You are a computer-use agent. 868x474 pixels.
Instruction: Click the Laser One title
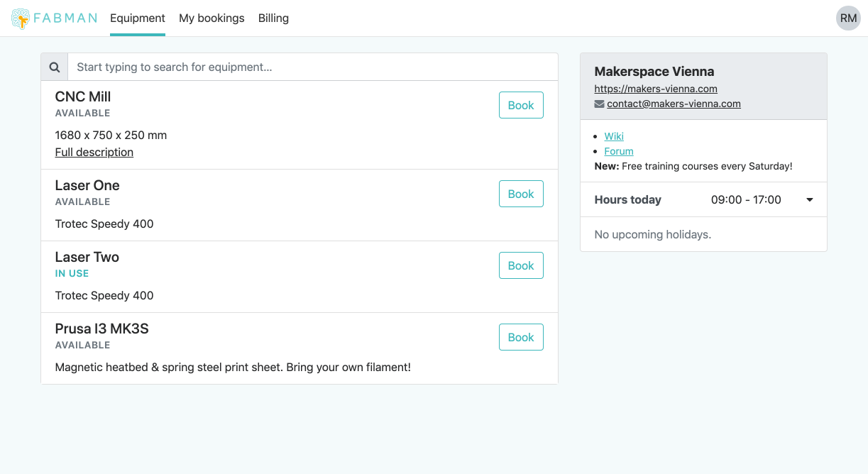point(87,185)
